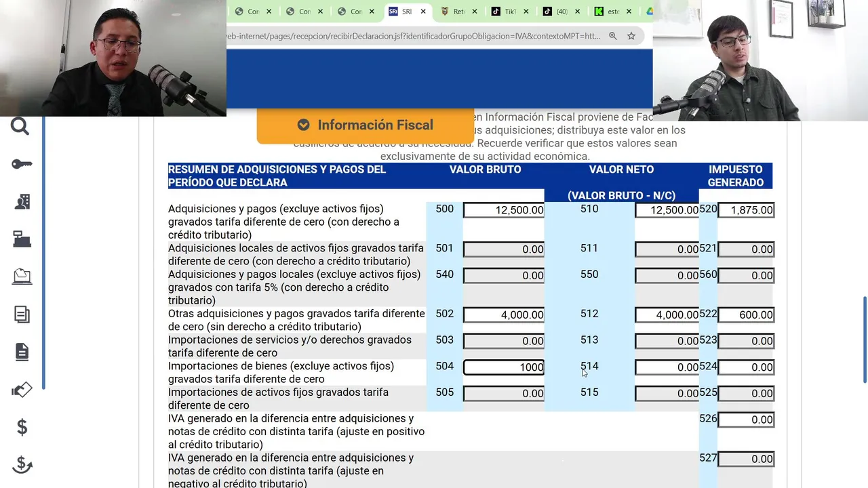Switch to the SRI tab

pos(407,12)
